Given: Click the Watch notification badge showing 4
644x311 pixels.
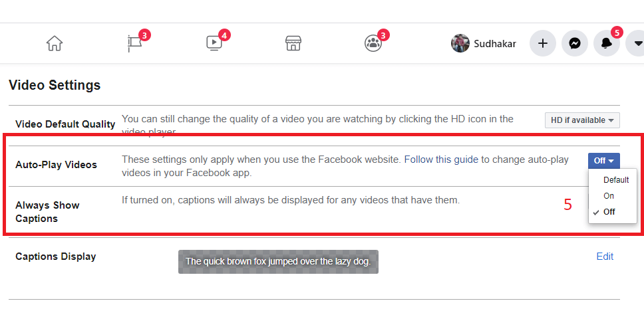Looking at the screenshot, I should pos(224,35).
